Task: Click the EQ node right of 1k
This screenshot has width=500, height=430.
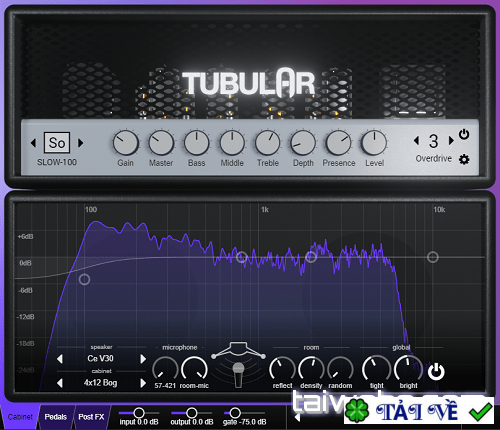Action: [311, 257]
